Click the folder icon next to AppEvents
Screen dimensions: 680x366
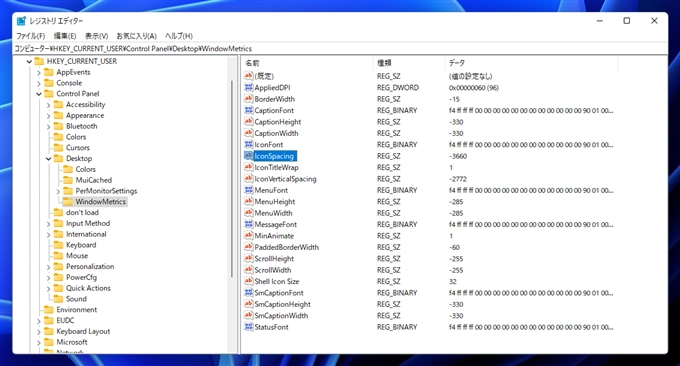pos(49,72)
